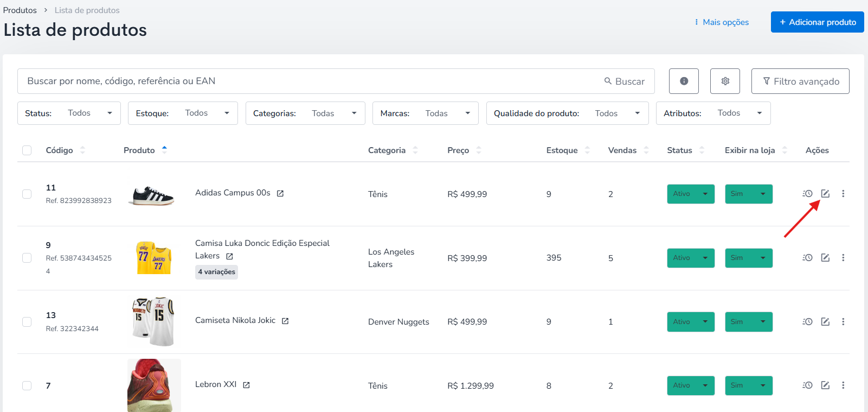Click the Lebron XXI shoe thumbnail
This screenshot has width=868, height=412.
(154, 385)
